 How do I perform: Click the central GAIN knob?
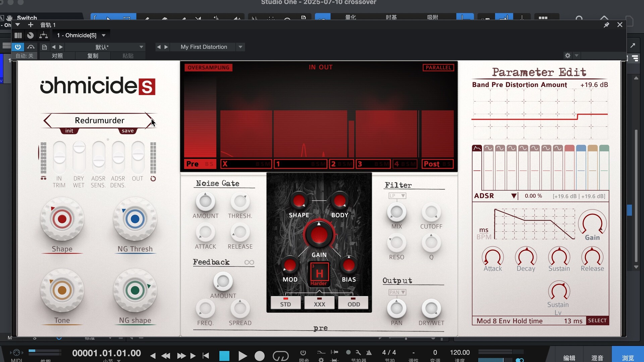[319, 235]
